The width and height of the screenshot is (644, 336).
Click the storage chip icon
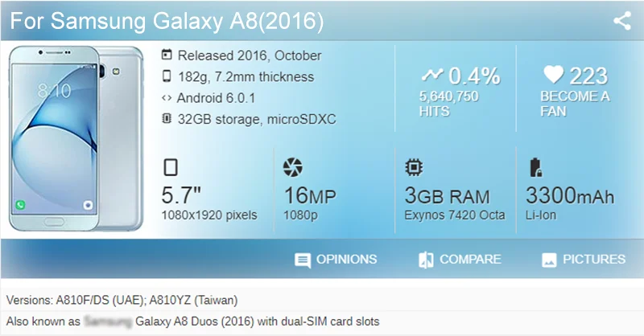click(167, 119)
